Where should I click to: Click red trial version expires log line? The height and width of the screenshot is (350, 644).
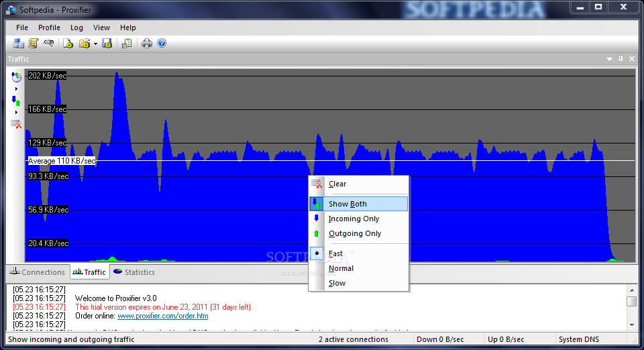(162, 307)
